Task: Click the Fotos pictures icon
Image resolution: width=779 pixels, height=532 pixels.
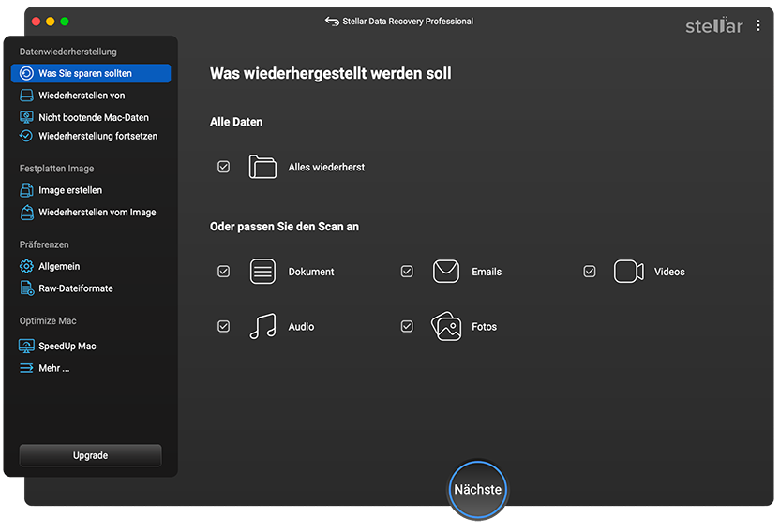Action: coord(445,327)
